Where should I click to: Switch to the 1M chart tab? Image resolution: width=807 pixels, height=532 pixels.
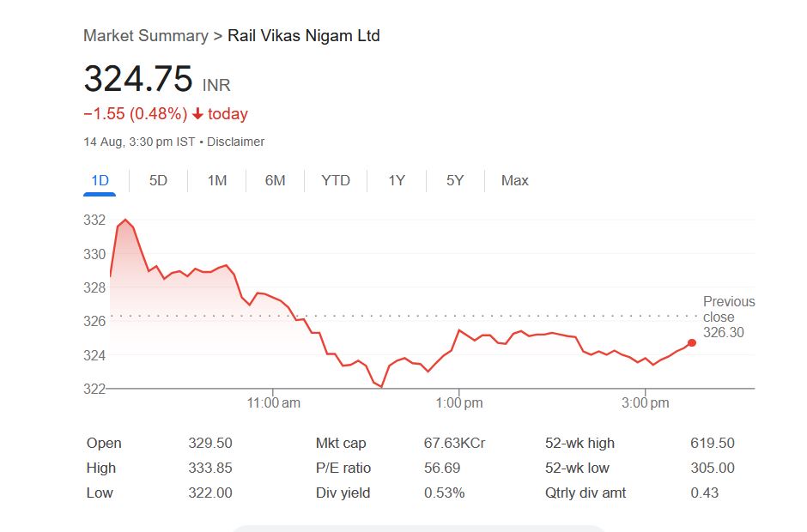tap(217, 181)
